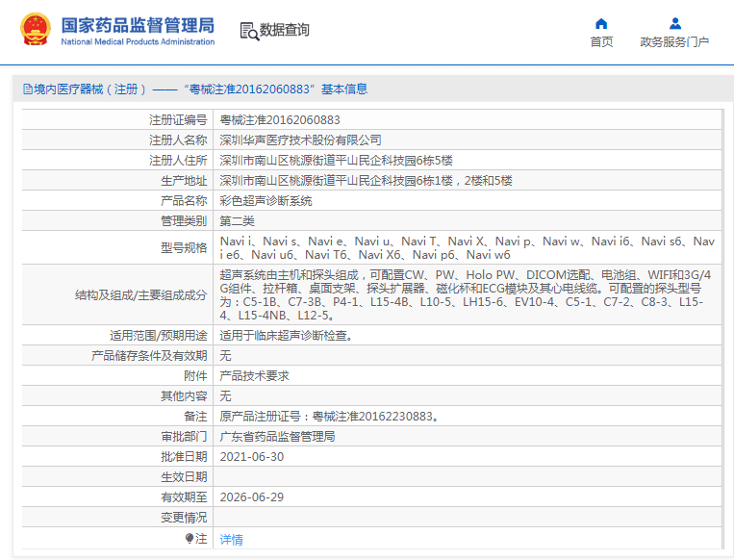
Task: Click the lightbulb icon beside 注
Action: coord(190,539)
